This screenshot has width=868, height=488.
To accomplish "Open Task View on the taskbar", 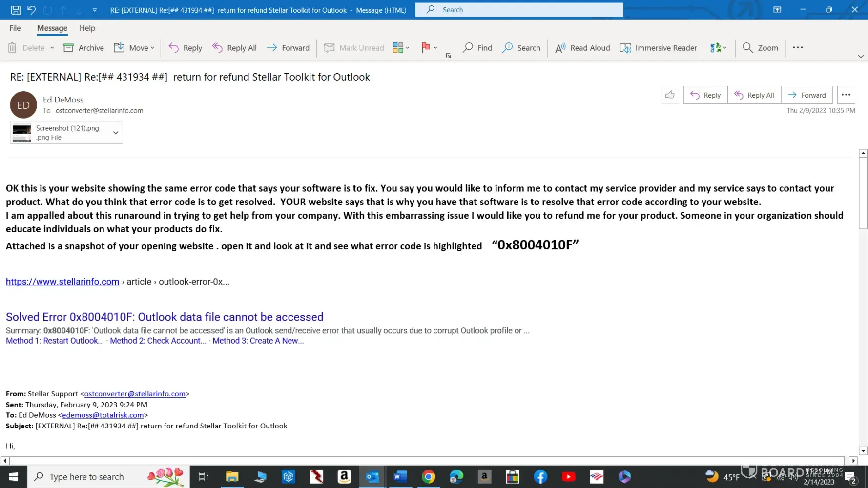I will pos(203,477).
